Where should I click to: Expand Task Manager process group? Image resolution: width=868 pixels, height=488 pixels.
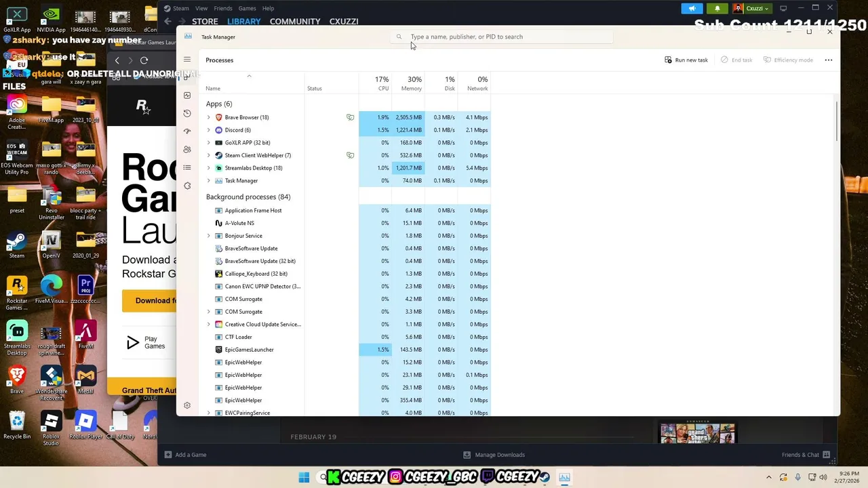point(208,180)
